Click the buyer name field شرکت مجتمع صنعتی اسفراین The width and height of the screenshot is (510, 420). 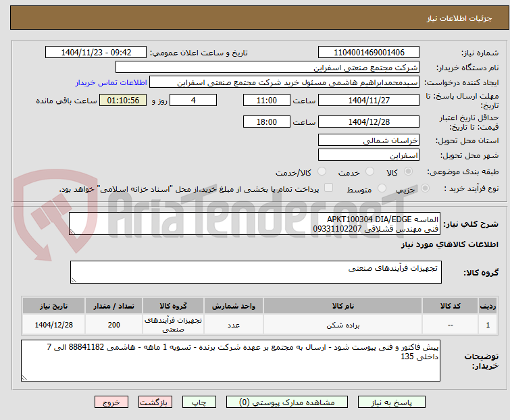coord(267,68)
